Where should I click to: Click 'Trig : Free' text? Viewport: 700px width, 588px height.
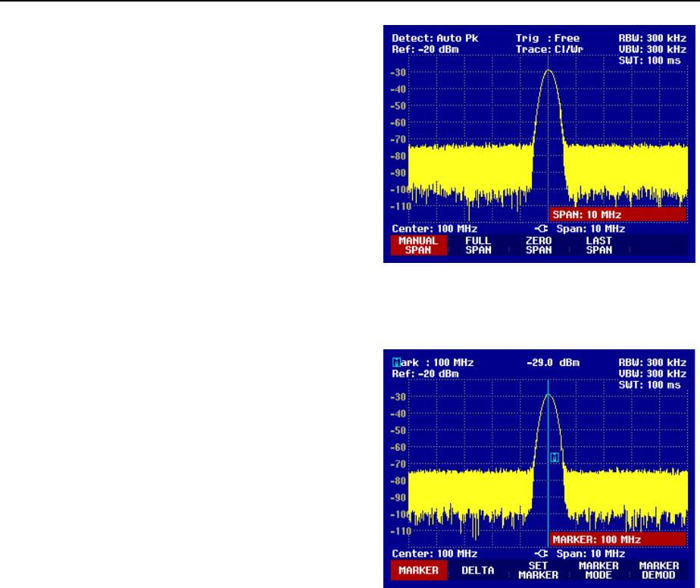[x=548, y=39]
